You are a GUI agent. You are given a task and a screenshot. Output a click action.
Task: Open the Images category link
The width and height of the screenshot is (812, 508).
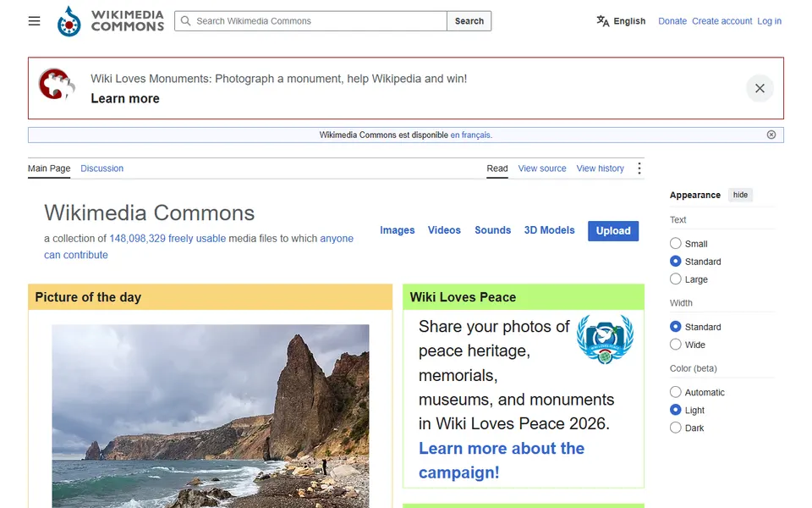click(398, 230)
